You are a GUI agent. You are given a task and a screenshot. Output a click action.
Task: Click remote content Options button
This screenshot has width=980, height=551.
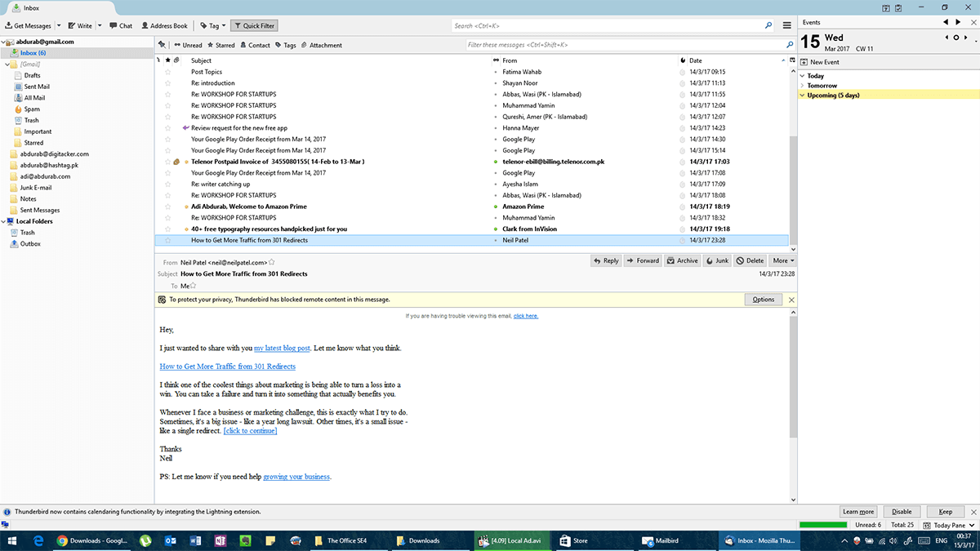pos(764,300)
